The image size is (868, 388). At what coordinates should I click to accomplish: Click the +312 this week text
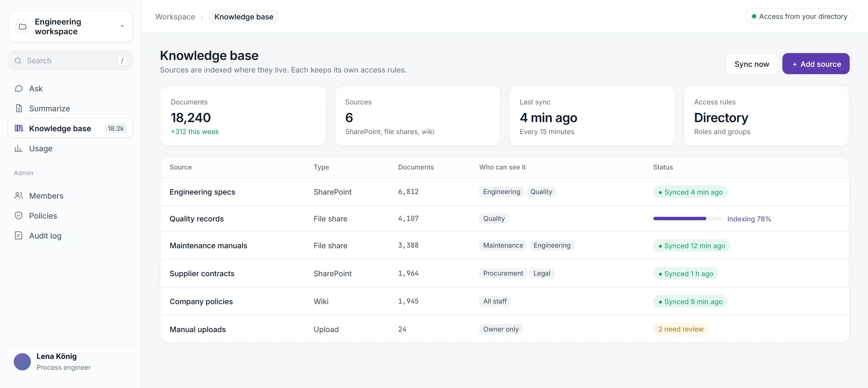195,132
